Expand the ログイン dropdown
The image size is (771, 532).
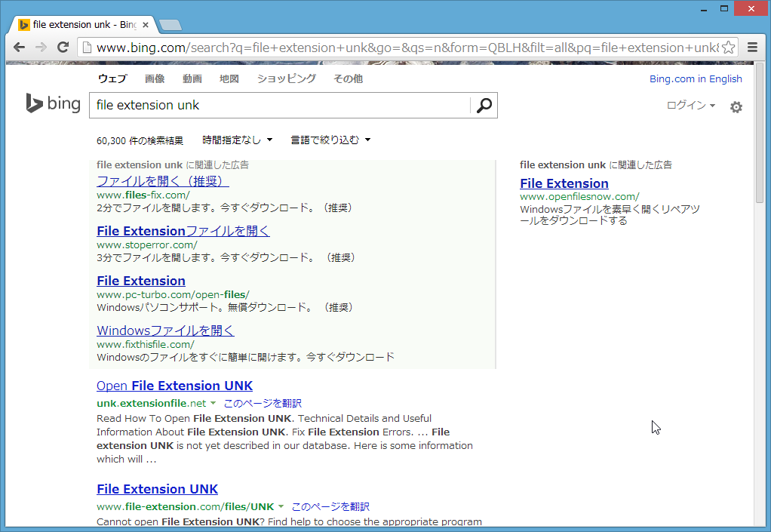point(691,105)
